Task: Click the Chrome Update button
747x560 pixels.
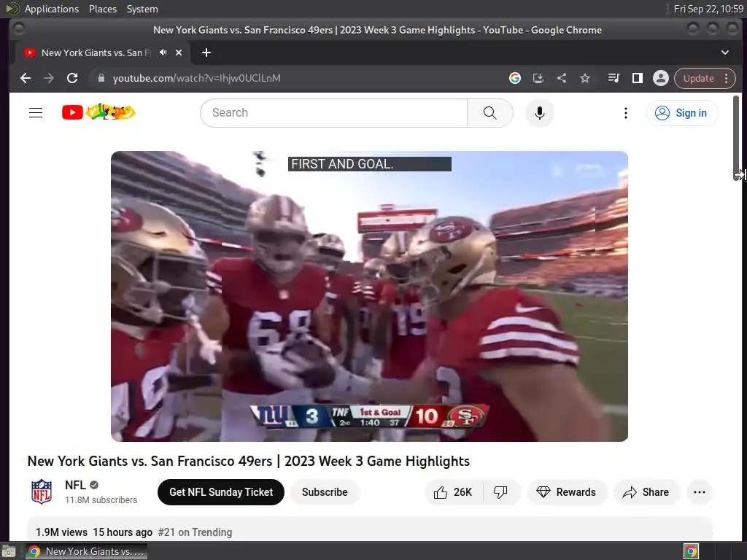Action: 698,78
